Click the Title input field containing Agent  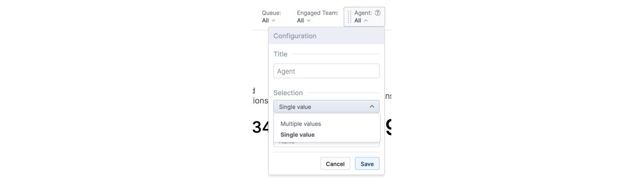[x=326, y=71]
